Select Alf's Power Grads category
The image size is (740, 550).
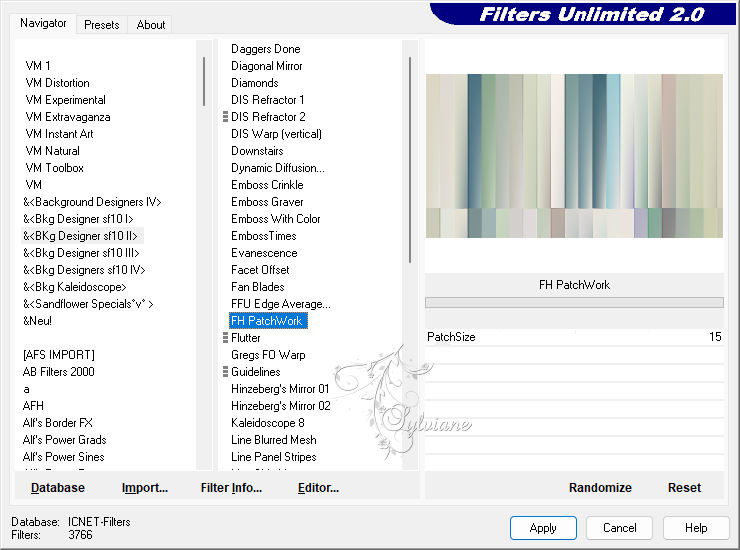tap(64, 440)
